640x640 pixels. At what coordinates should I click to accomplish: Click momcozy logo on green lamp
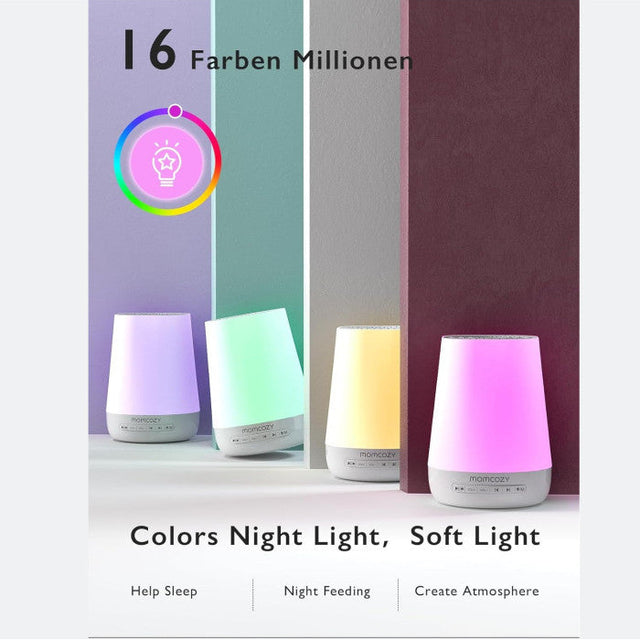coord(258,428)
